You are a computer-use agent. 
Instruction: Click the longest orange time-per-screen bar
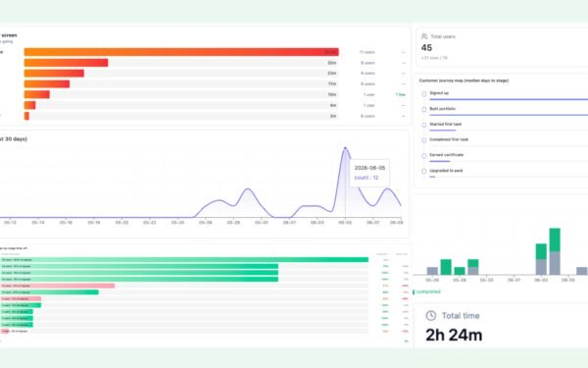click(181, 52)
